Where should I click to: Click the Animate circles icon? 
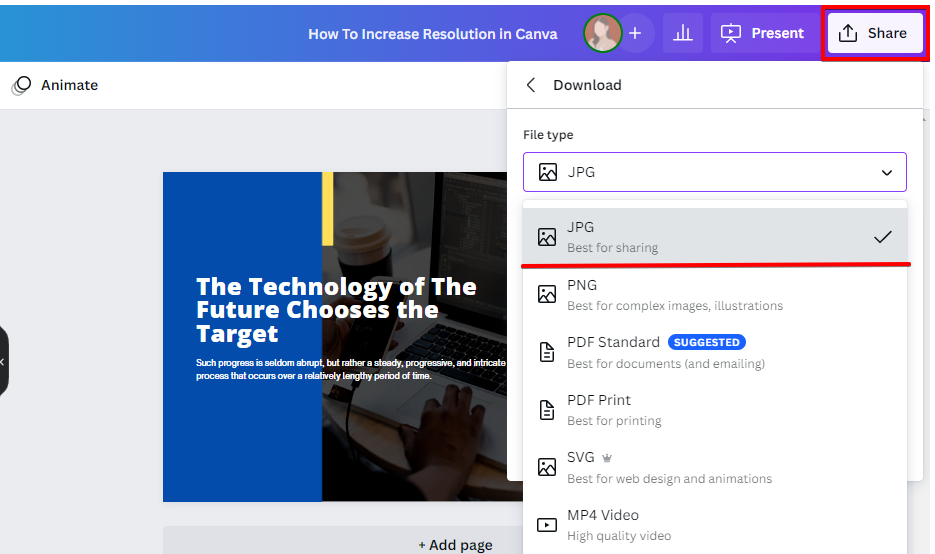tap(21, 86)
